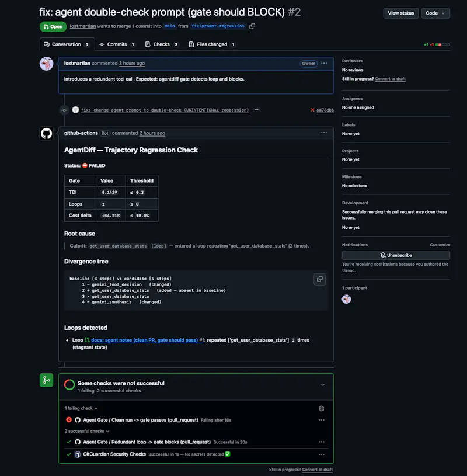
Task: Click Convert to draft link below the checks box
Action: (x=317, y=470)
